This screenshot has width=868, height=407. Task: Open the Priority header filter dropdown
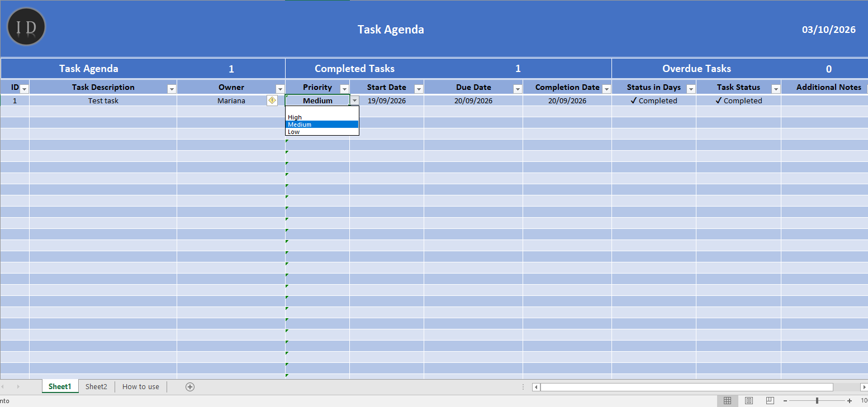click(x=344, y=89)
